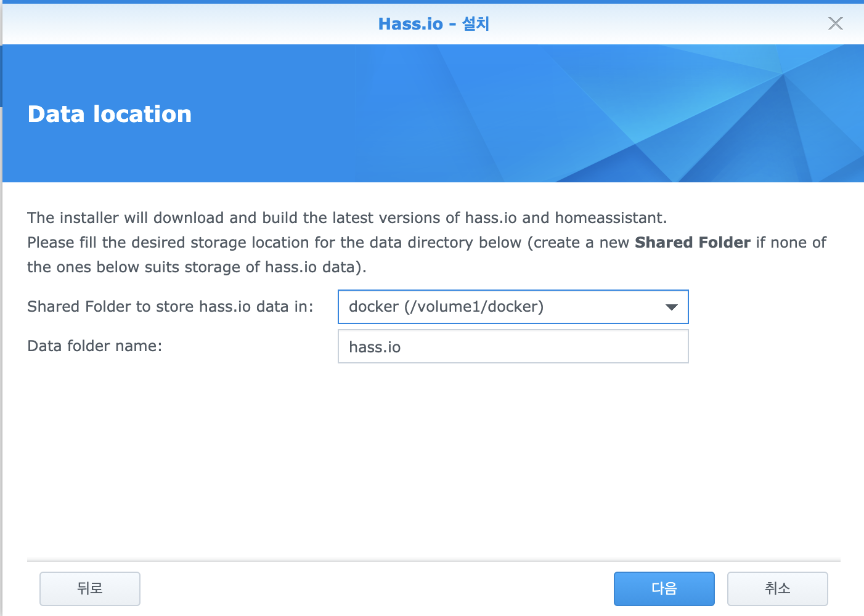Click the 'The installer will download' sentence

pyautogui.click(x=347, y=218)
